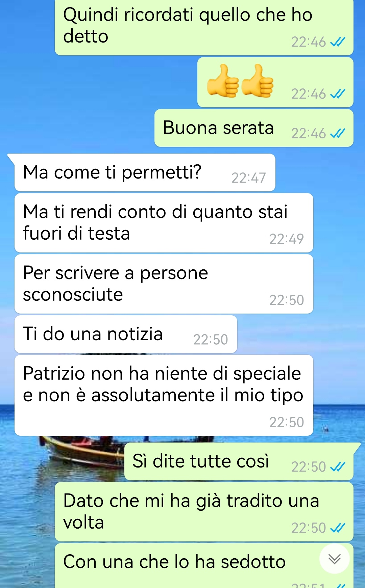This screenshot has width=365, height=588.
Task: Tap the double thumbs-up emoji message
Action: point(275,82)
